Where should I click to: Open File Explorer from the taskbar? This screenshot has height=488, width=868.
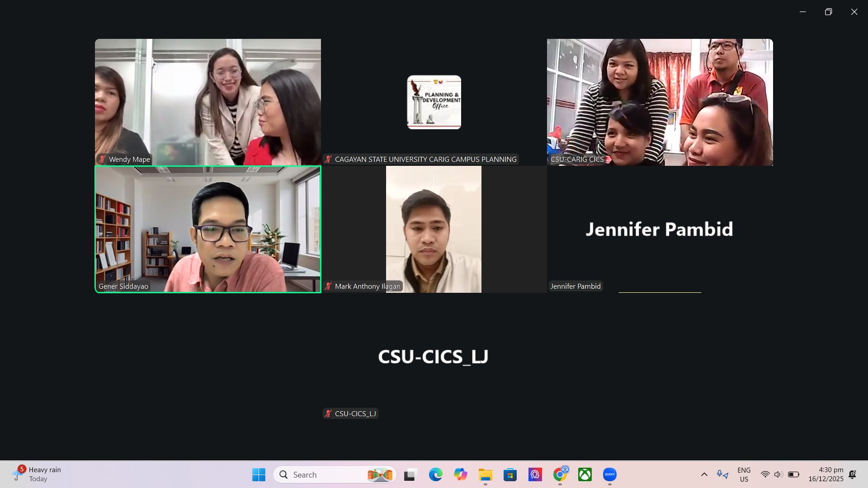[485, 474]
